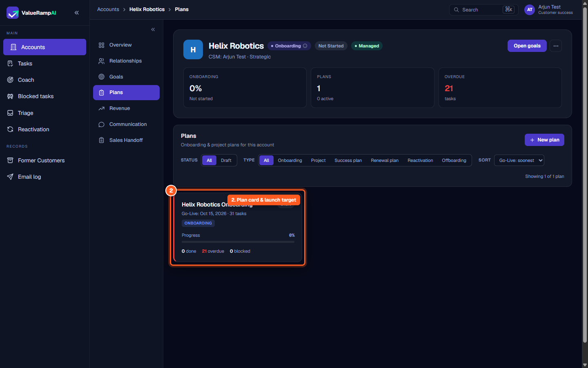The height and width of the screenshot is (368, 588).
Task: Click the AT user avatar
Action: (530, 9)
